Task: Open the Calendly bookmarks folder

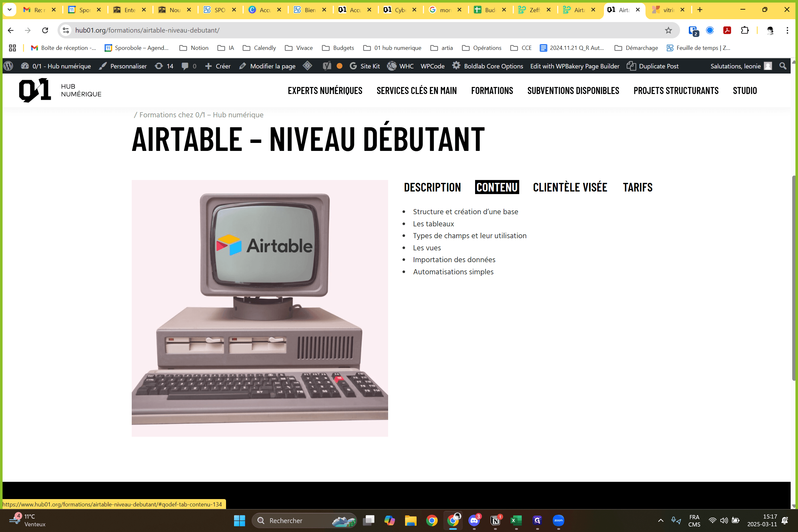Action: pos(259,48)
